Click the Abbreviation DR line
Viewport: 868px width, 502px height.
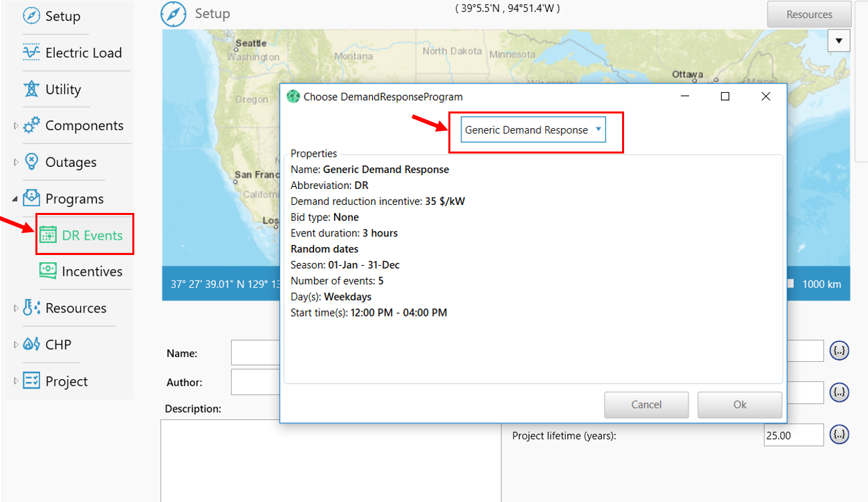click(x=329, y=186)
